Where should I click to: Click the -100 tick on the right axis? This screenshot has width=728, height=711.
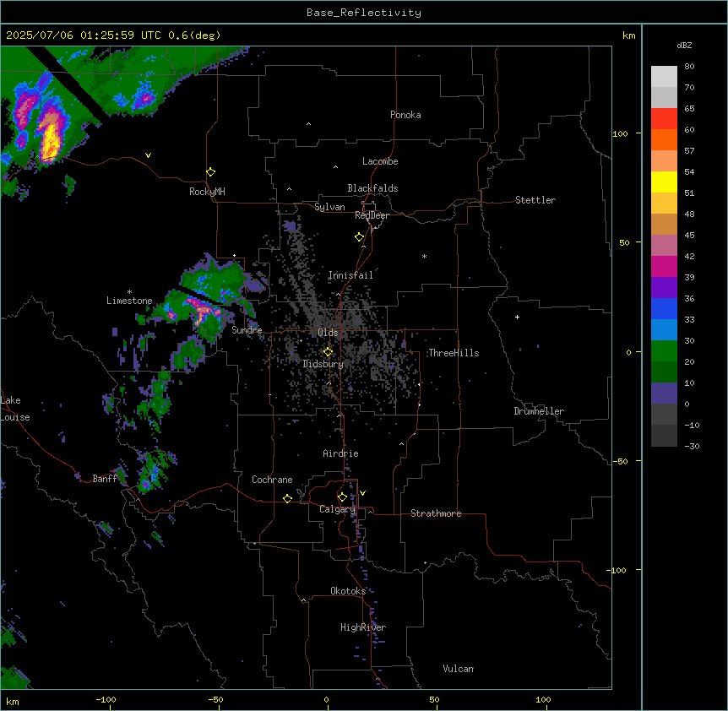(617, 570)
